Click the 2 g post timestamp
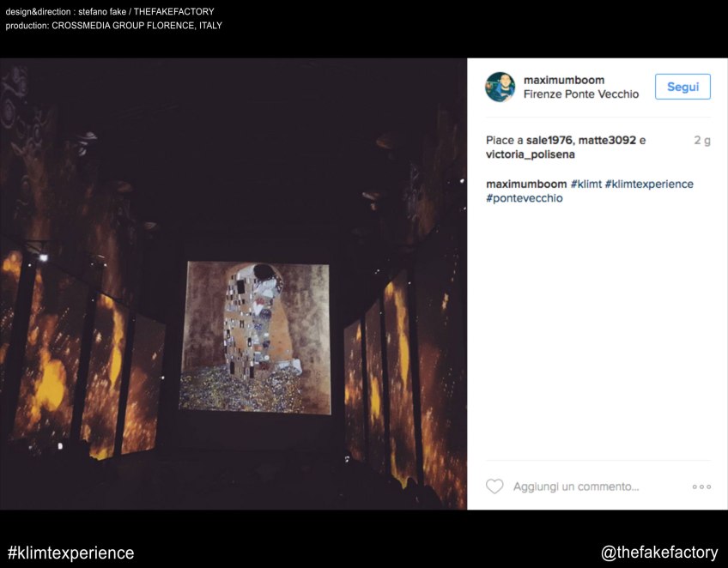This screenshot has height=568, width=728. click(701, 140)
